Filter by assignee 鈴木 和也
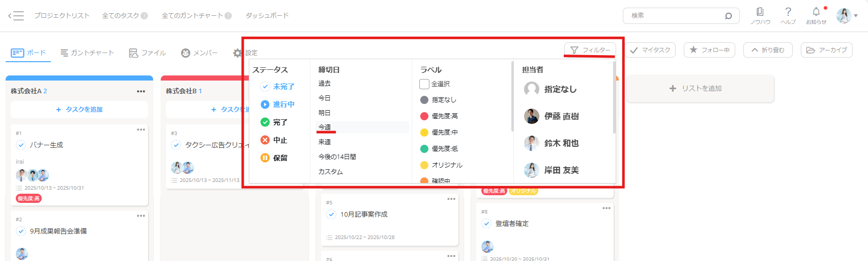Image resolution: width=868 pixels, height=261 pixels. (x=552, y=143)
